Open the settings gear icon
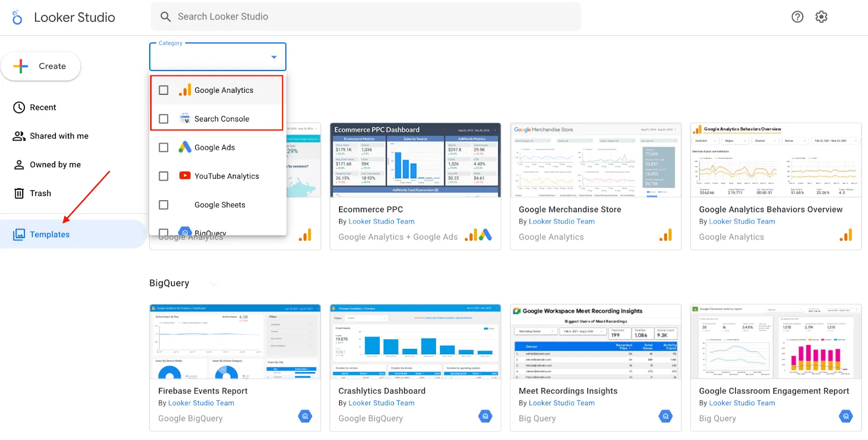868x440 pixels. point(821,17)
